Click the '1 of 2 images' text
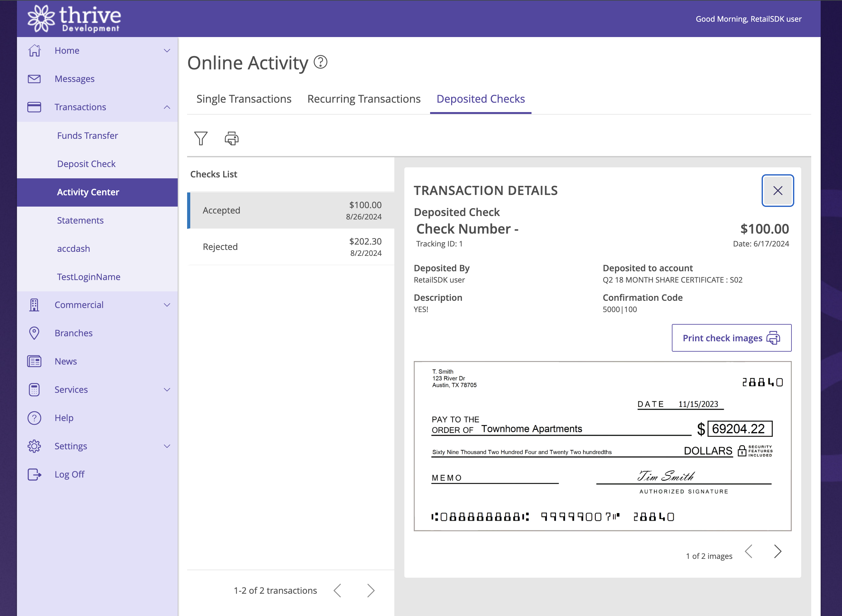 click(x=709, y=556)
